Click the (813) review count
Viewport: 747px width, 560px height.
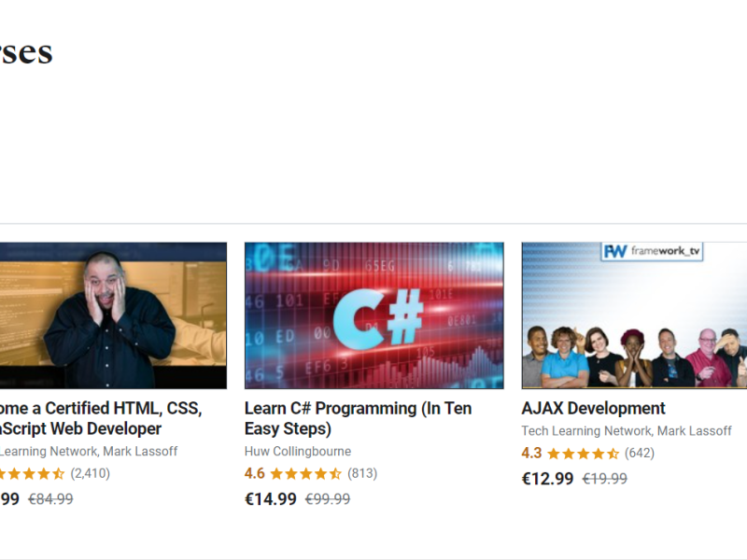tap(362, 474)
